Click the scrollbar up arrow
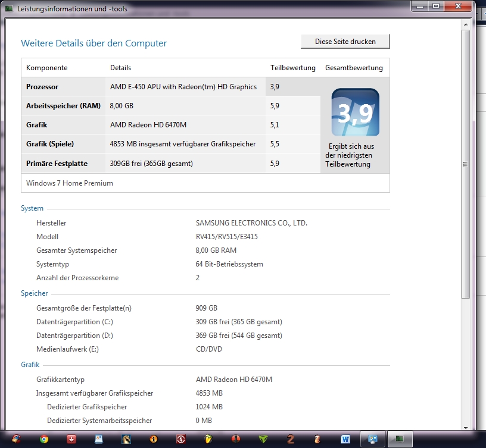486x448 pixels. tap(466, 24)
